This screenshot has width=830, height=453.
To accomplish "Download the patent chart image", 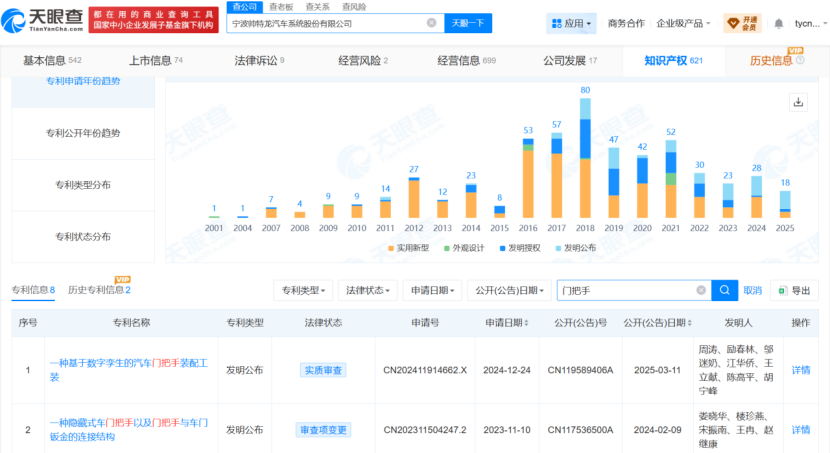I will click(x=798, y=102).
